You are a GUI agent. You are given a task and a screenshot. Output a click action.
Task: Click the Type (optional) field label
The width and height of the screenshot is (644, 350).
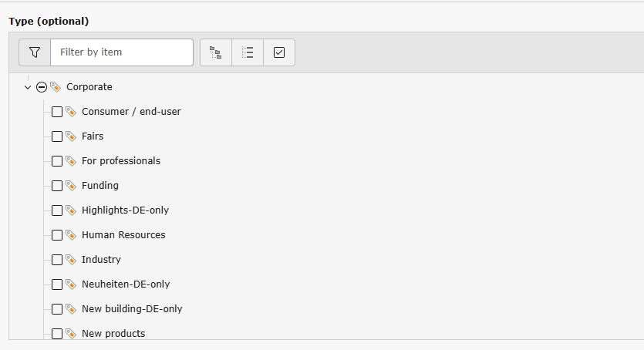(x=49, y=21)
